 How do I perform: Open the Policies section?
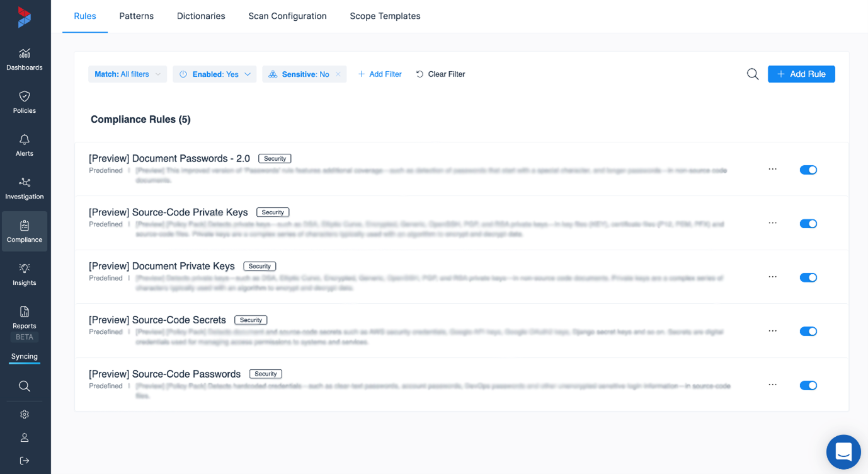24,103
